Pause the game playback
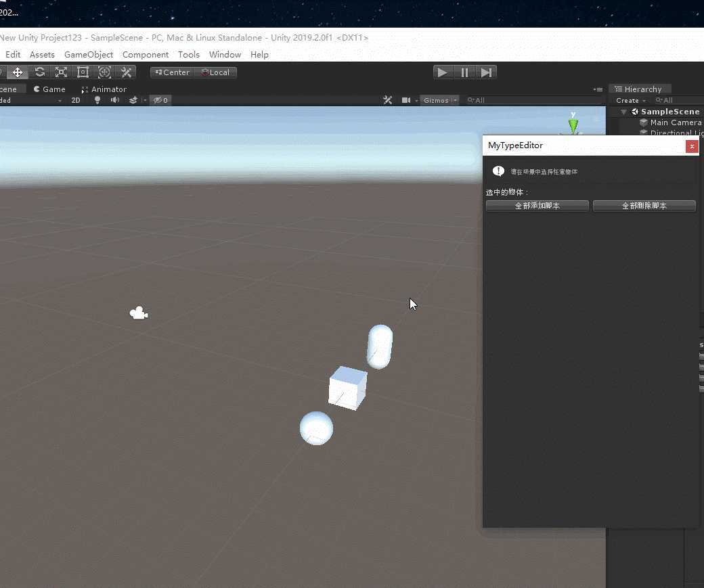704x588 pixels. coord(464,72)
